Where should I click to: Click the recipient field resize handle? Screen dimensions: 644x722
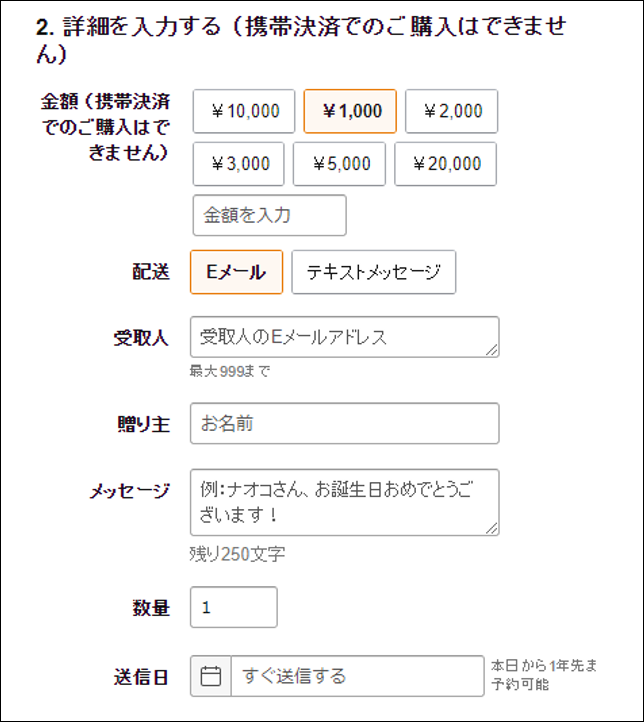[x=492, y=350]
